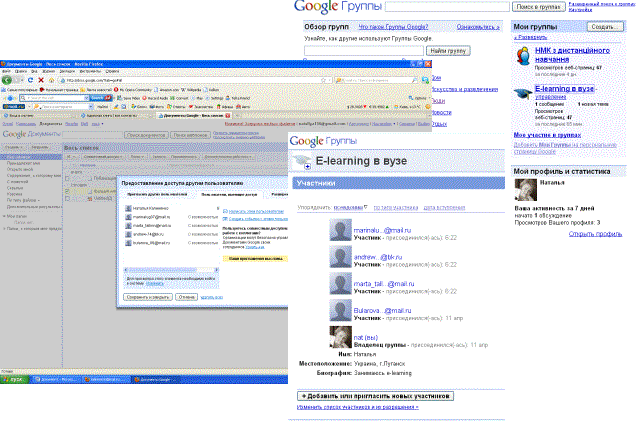
Task: Open sort dropdown псевдоним in participants list
Action: point(350,207)
